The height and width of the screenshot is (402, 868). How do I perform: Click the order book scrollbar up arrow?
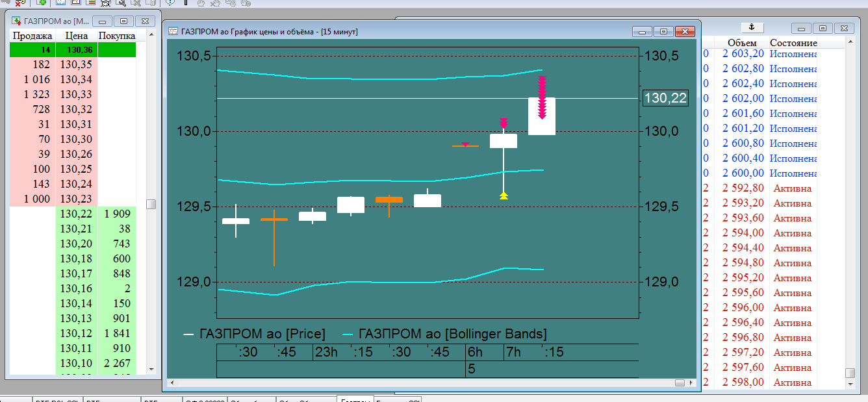coord(151,34)
